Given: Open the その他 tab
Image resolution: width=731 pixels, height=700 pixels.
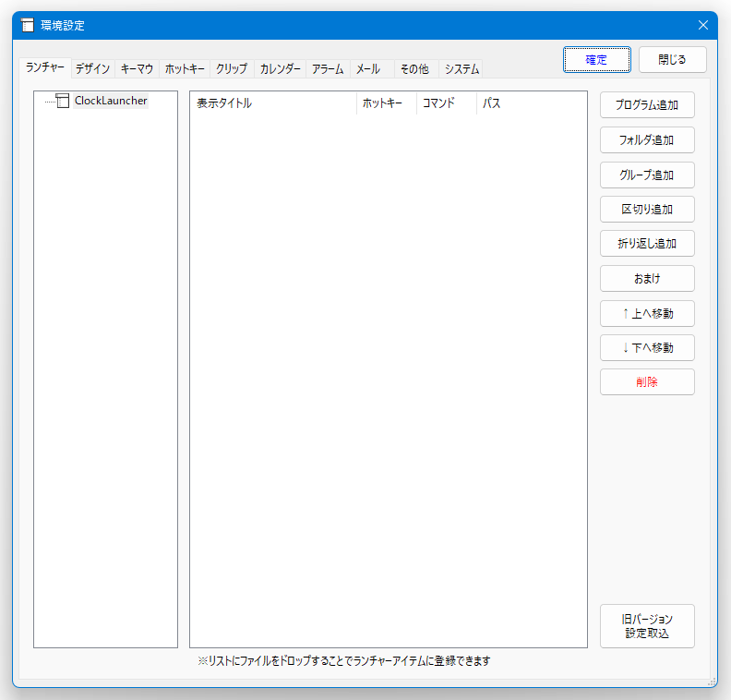Looking at the screenshot, I should (415, 69).
